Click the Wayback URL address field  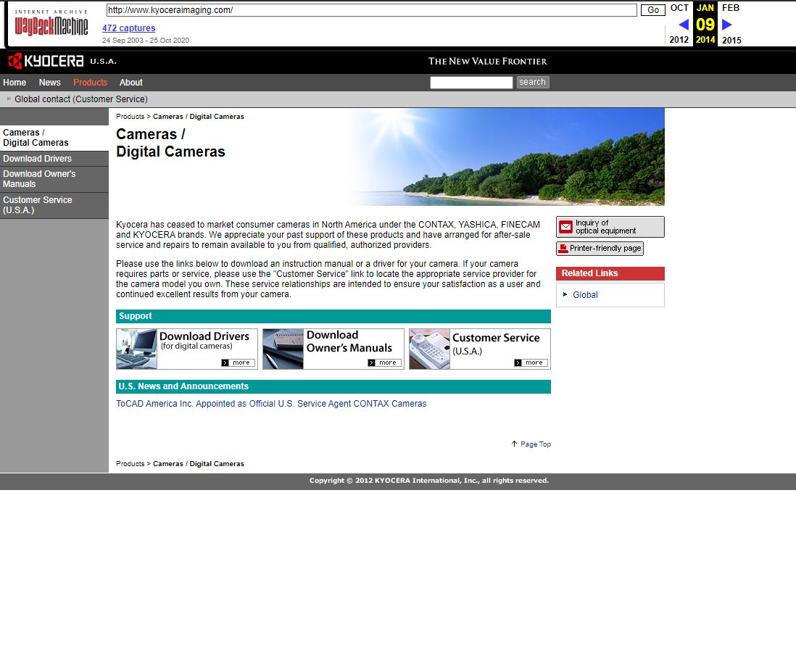(371, 10)
